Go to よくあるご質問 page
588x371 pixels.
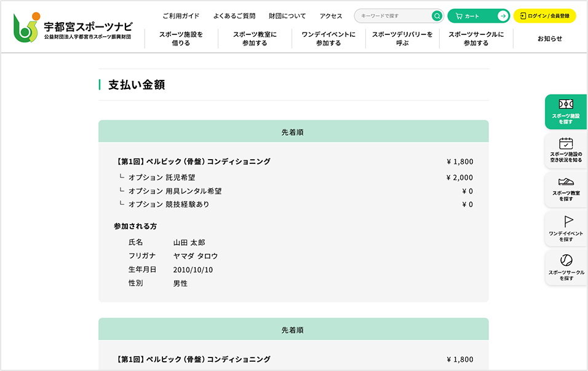[x=234, y=16]
